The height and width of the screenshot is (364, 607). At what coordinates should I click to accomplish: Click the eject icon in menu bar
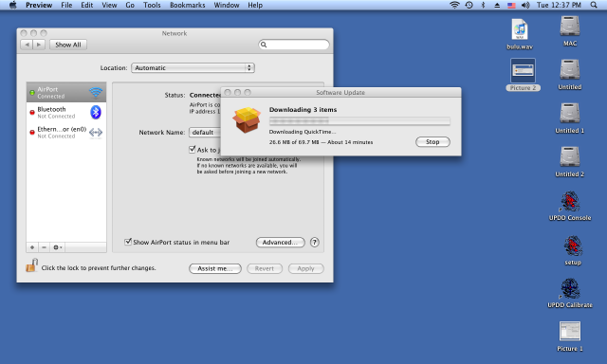pyautogui.click(x=497, y=6)
